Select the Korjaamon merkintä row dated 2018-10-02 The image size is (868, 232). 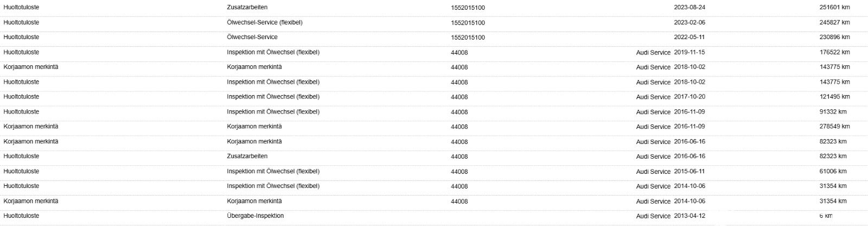tap(434, 67)
